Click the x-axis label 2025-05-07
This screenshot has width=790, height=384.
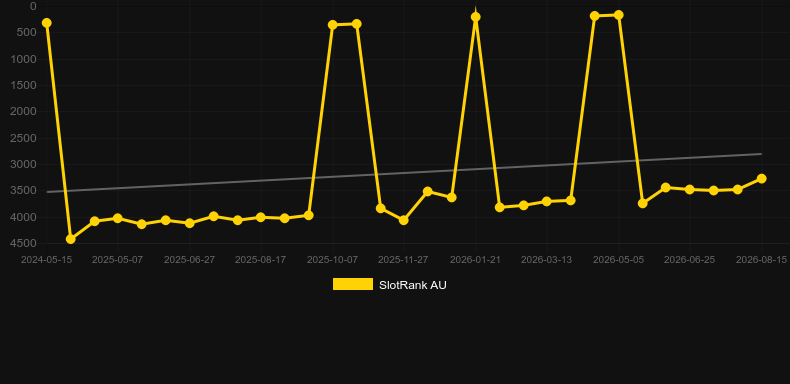[x=117, y=260]
